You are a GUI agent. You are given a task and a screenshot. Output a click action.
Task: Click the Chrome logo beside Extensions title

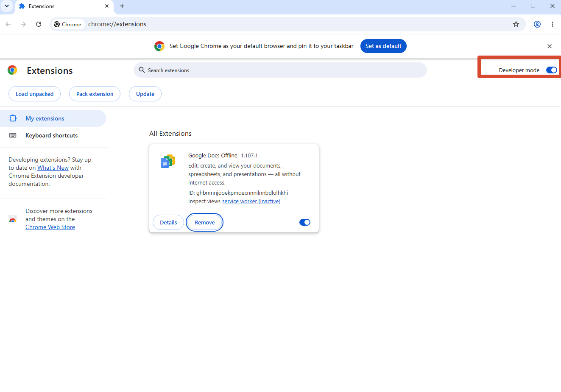point(12,70)
